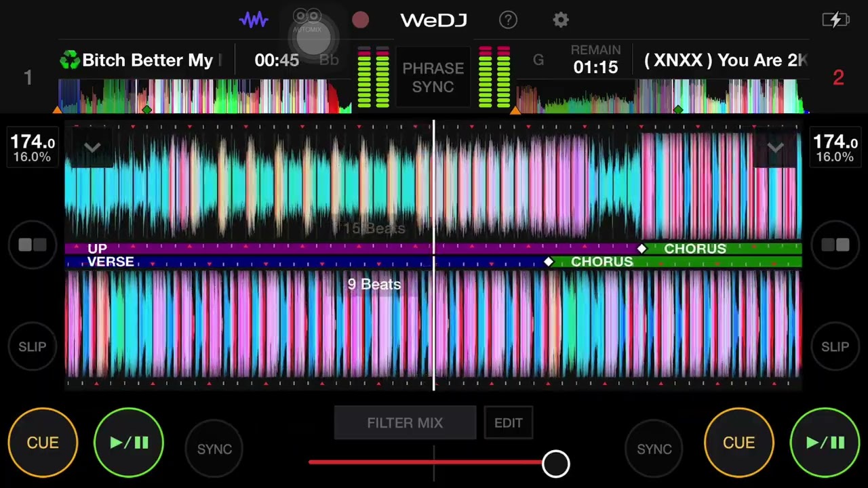Open the right deck pad mode icon

[x=835, y=245]
